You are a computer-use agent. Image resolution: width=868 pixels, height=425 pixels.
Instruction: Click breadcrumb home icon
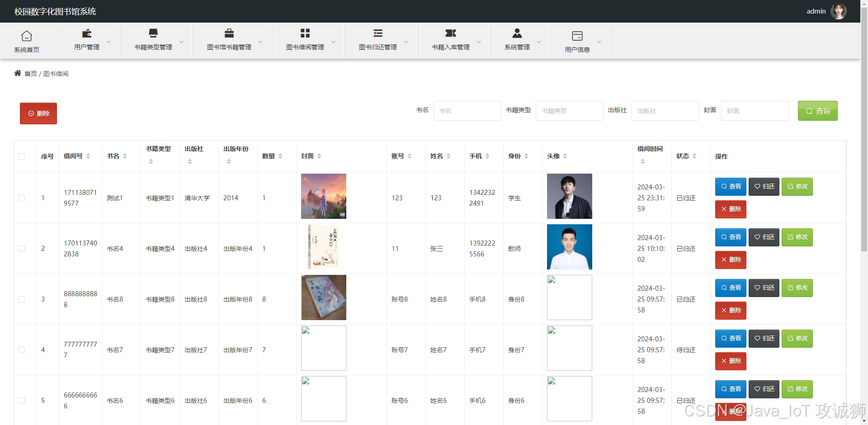click(x=18, y=73)
